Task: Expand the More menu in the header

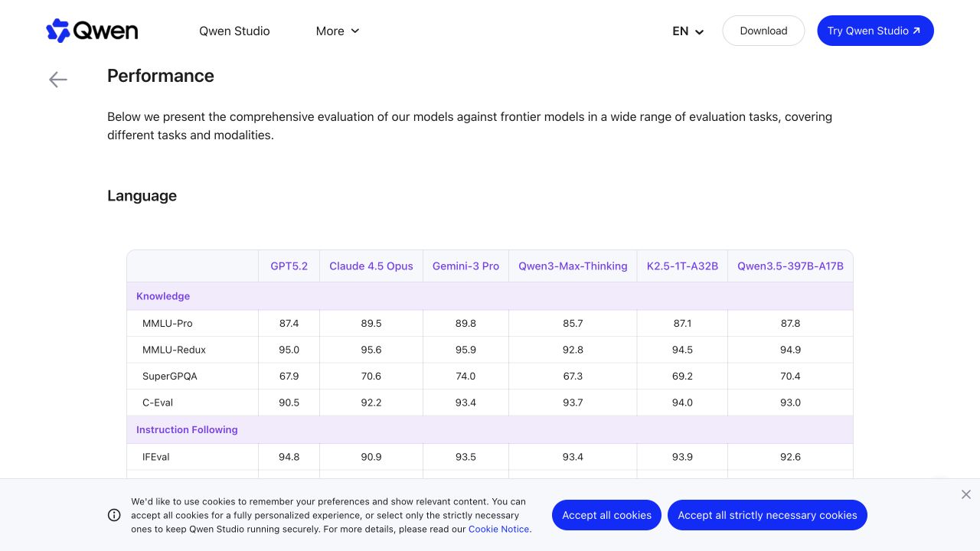Action: pos(338,31)
